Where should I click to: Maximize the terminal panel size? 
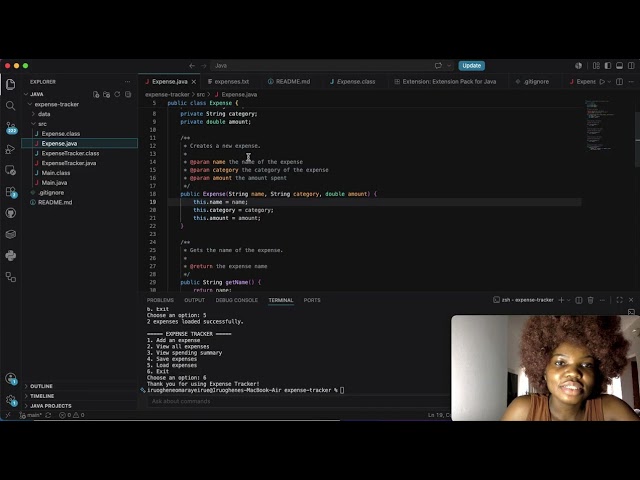(619, 300)
